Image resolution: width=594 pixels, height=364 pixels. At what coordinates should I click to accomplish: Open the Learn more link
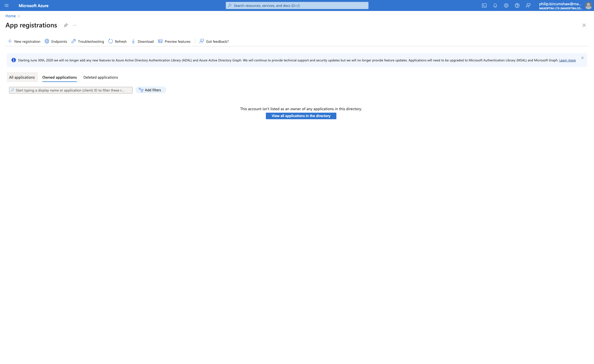click(567, 60)
